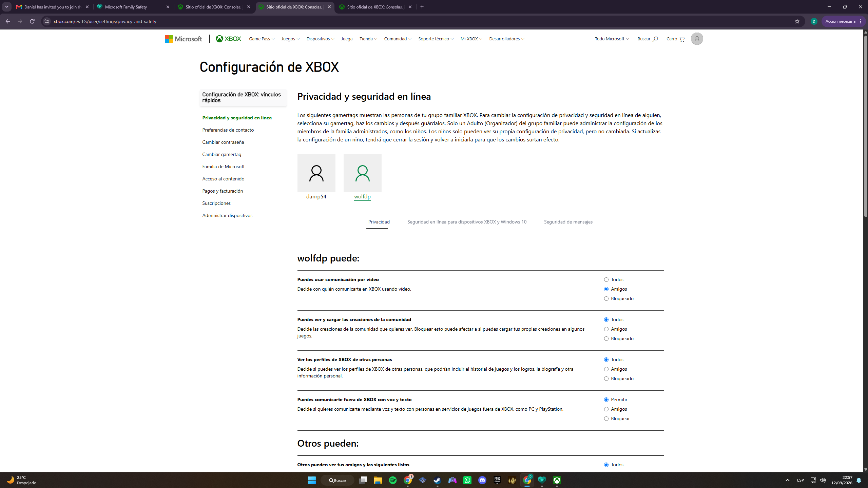Expand the Soporte técnico dropdown
Viewport: 868px width, 488px height.
436,39
